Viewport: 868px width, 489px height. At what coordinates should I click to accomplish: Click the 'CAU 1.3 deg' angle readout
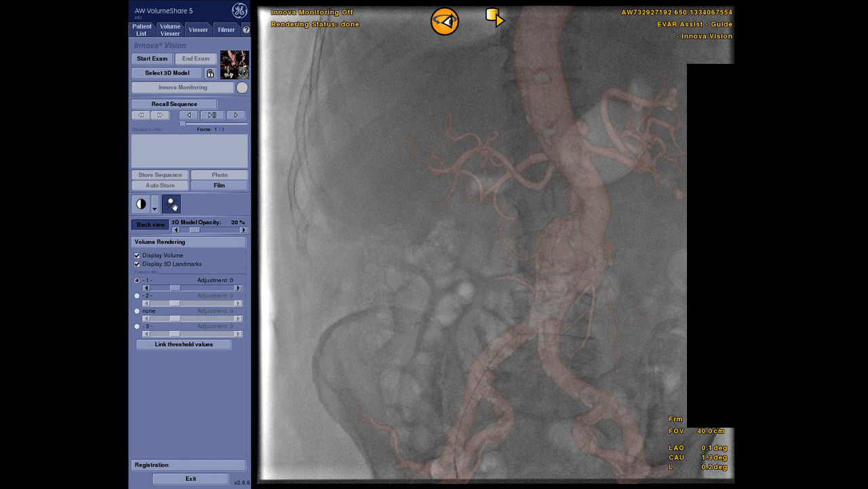point(698,458)
